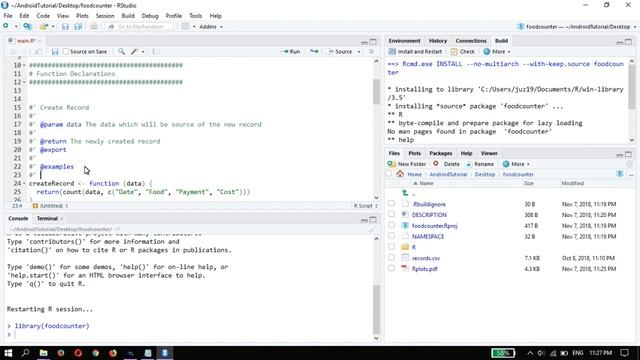Check the box next to R folder
The width and height of the screenshot is (640, 360).
pos(391,247)
